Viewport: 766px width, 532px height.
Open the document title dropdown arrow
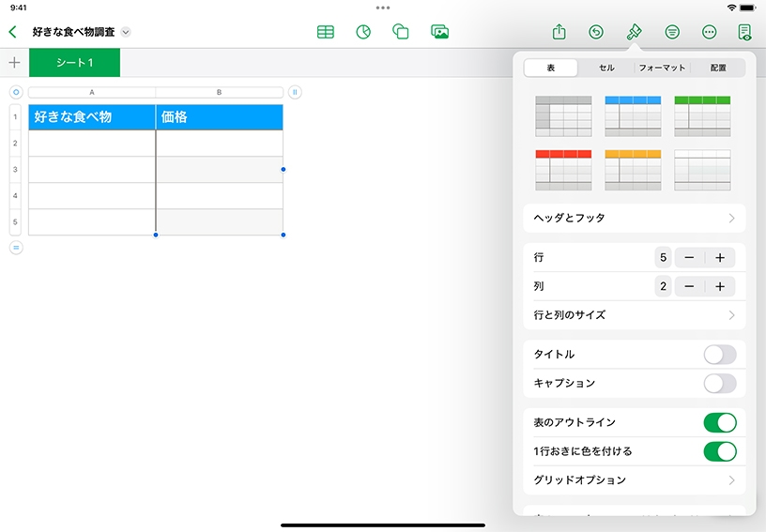point(127,32)
